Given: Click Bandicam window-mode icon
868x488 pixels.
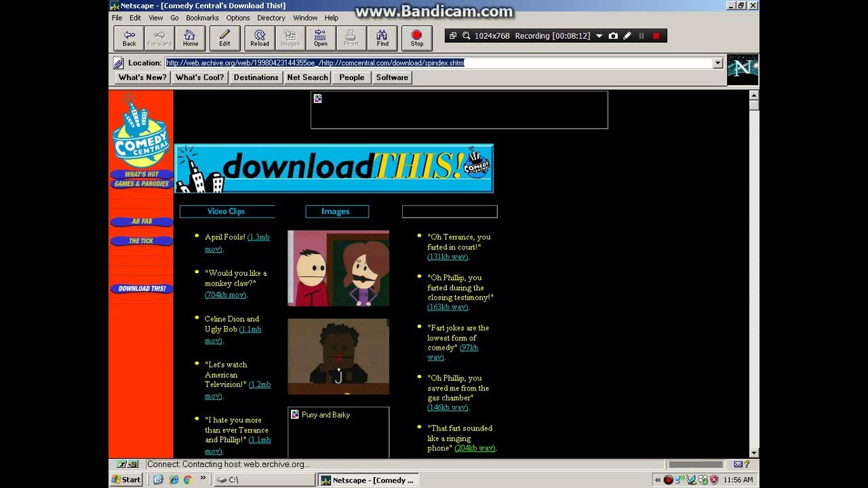Looking at the screenshot, I should pyautogui.click(x=453, y=36).
